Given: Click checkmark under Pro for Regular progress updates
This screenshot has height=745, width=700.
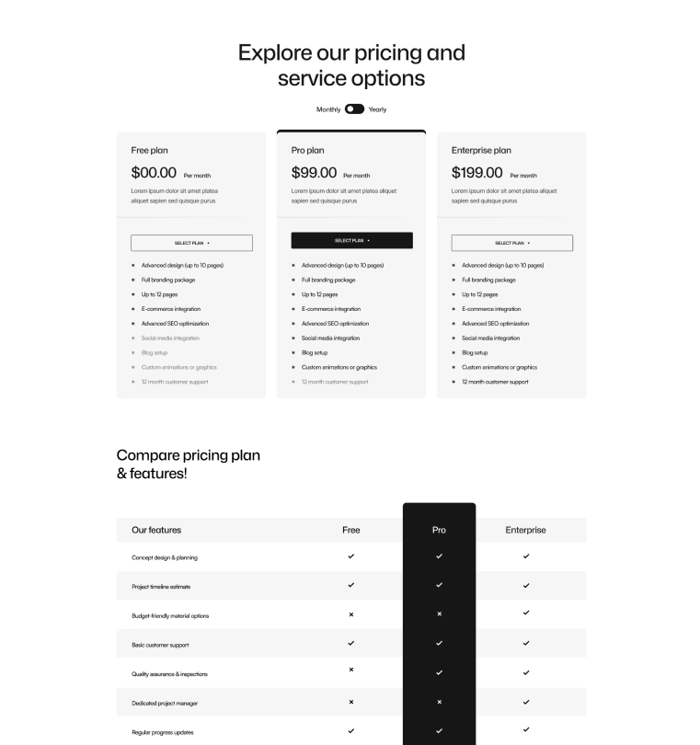Looking at the screenshot, I should [439, 731].
